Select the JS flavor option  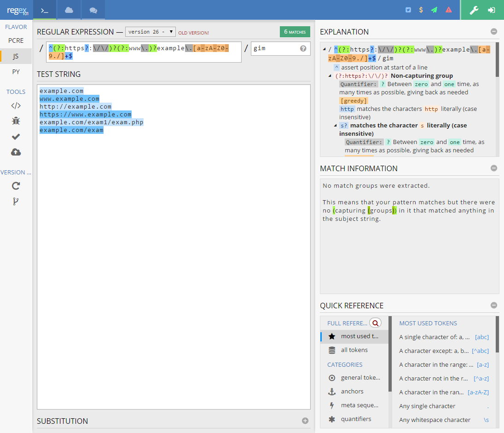click(16, 56)
